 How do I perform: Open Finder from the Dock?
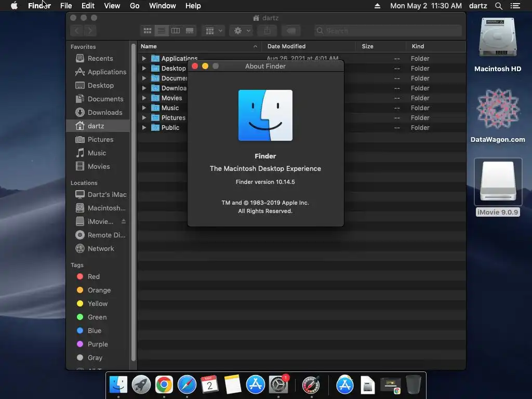tap(118, 384)
